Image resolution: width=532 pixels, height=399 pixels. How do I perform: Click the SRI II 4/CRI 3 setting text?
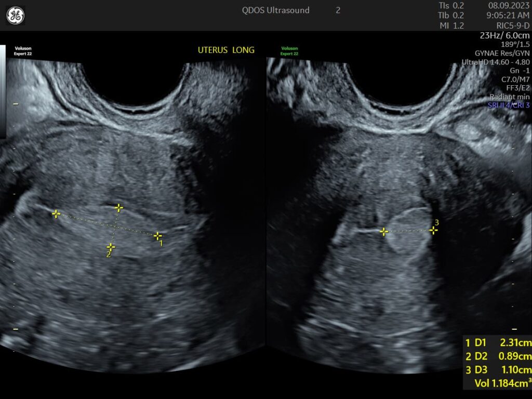[508, 105]
